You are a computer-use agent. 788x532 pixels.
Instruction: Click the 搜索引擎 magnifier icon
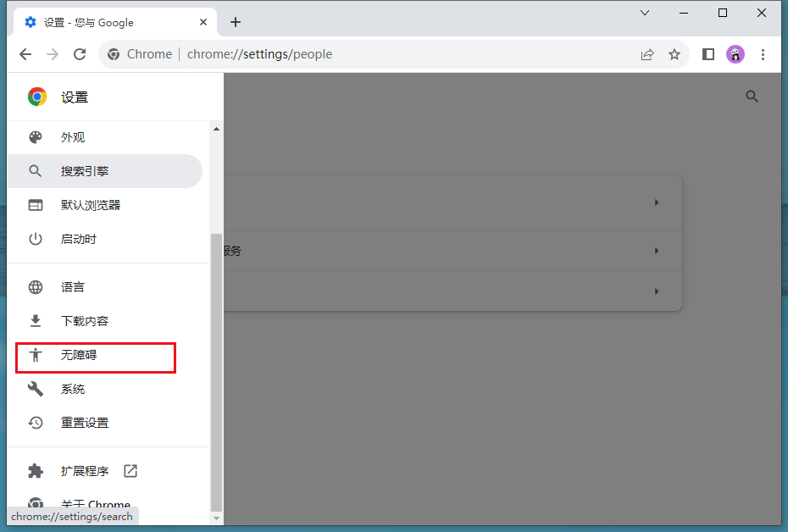(x=36, y=171)
